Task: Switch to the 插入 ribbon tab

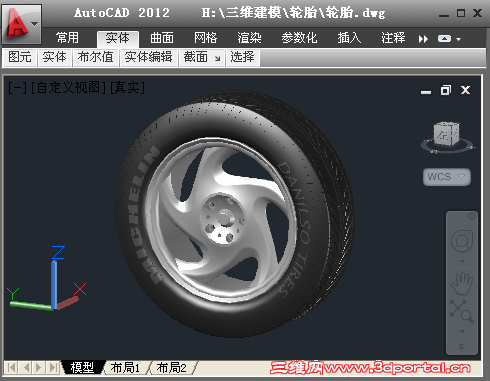Action: [349, 38]
